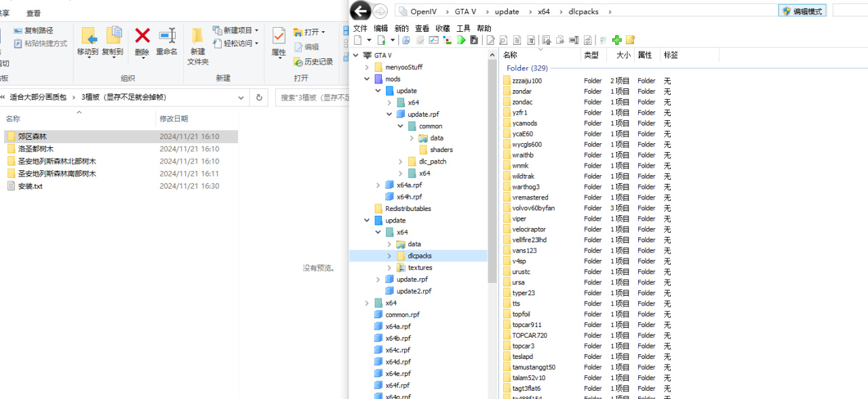Open the Edit (编辑) menu in OpenIV

tap(381, 28)
